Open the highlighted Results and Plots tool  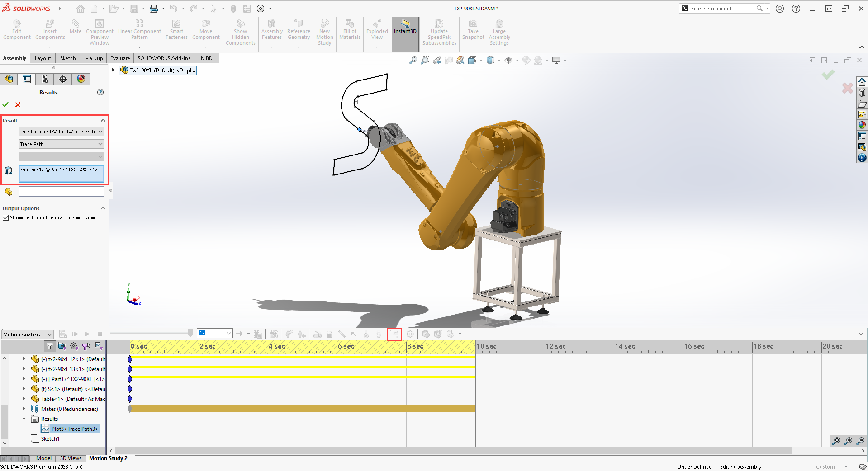coord(394,334)
